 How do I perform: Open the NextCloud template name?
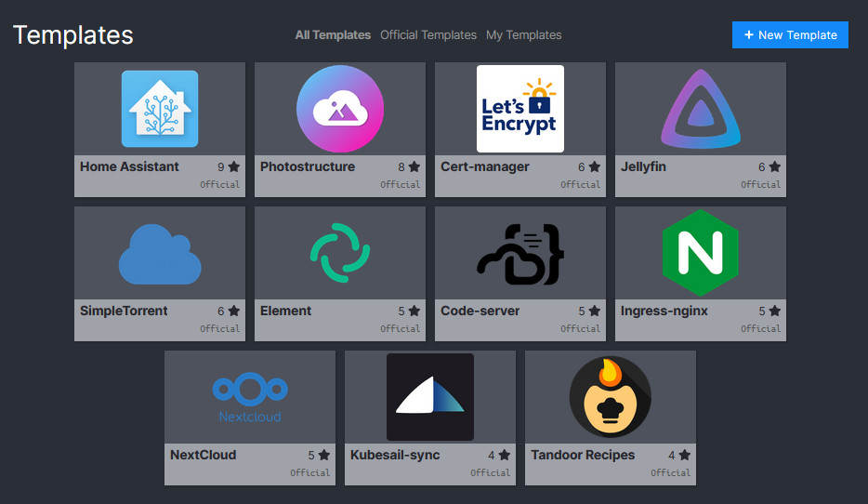click(x=204, y=455)
